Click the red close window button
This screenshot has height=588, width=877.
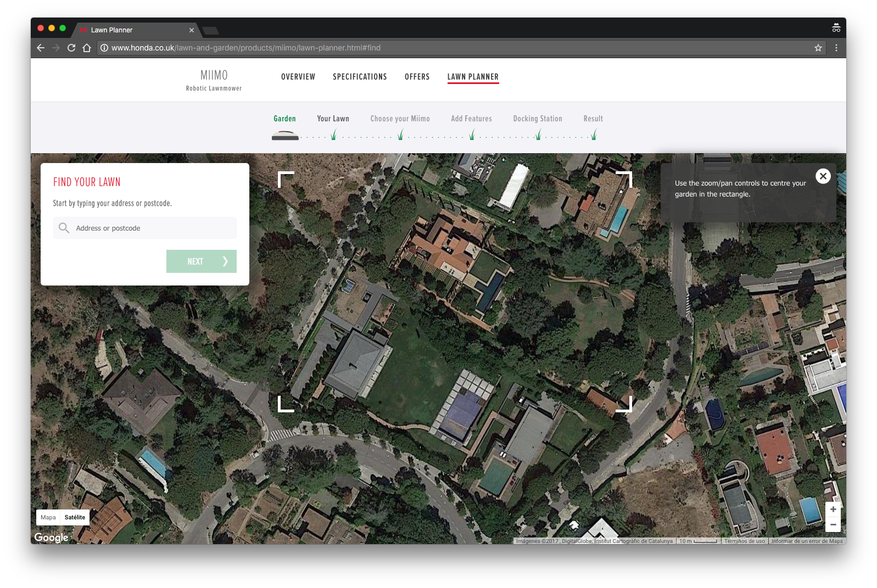click(41, 28)
